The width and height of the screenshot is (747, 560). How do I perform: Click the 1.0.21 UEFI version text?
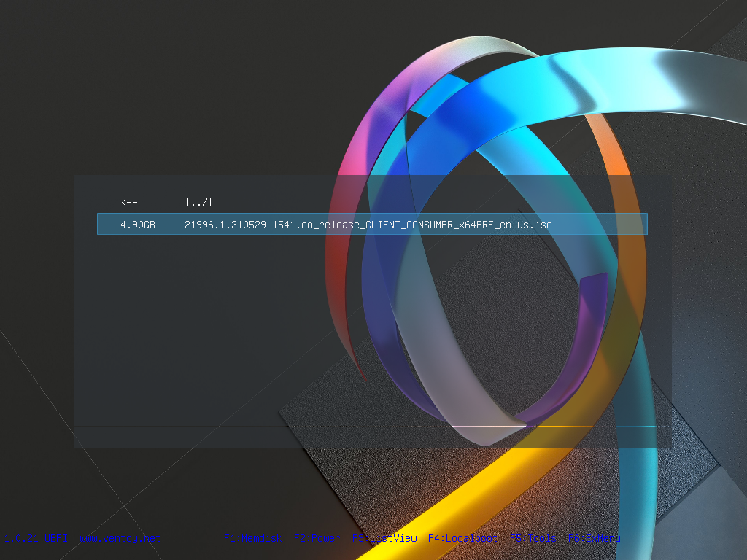tap(36, 538)
